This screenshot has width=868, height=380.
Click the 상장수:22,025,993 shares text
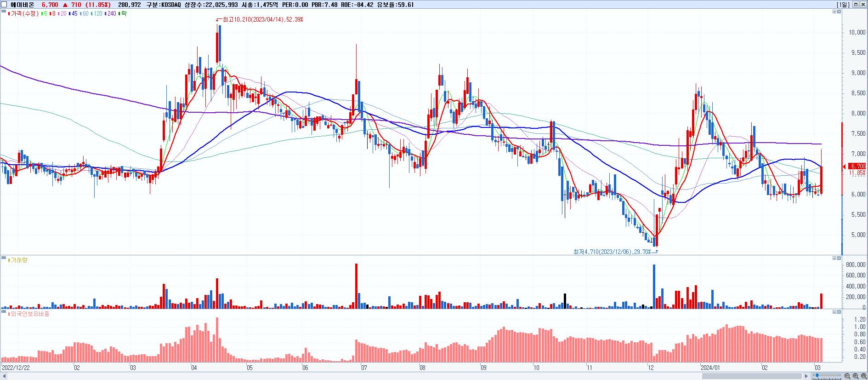click(x=211, y=5)
